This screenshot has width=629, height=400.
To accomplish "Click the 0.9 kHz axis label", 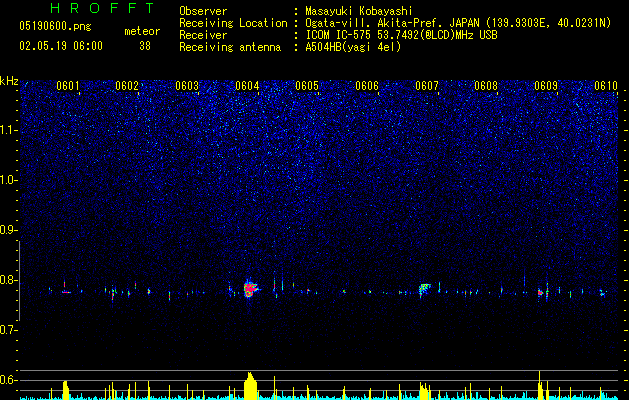I will pyautogui.click(x=9, y=230).
